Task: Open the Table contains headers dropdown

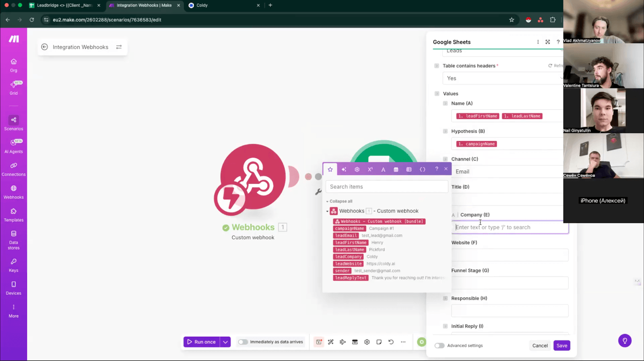Action: (502, 79)
